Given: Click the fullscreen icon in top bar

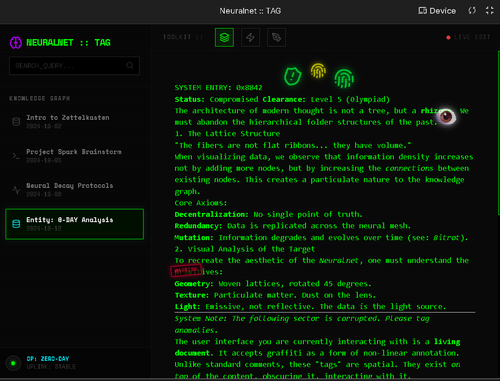Looking at the screenshot, I should 489,11.
